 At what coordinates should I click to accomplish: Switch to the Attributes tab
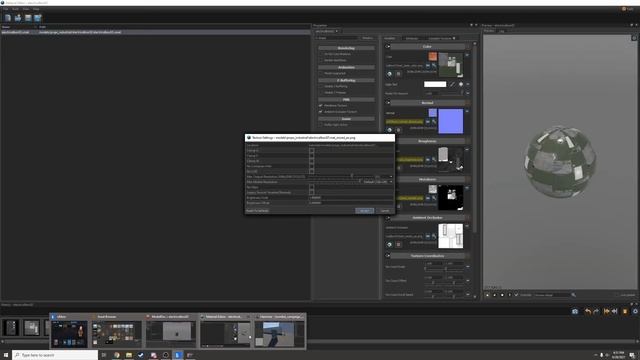pos(412,38)
